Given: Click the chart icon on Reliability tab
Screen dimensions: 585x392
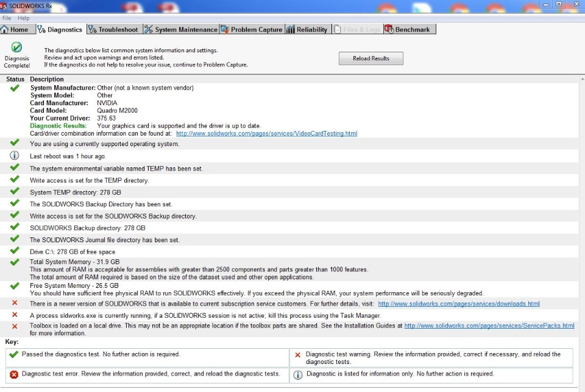Looking at the screenshot, I should 290,29.
